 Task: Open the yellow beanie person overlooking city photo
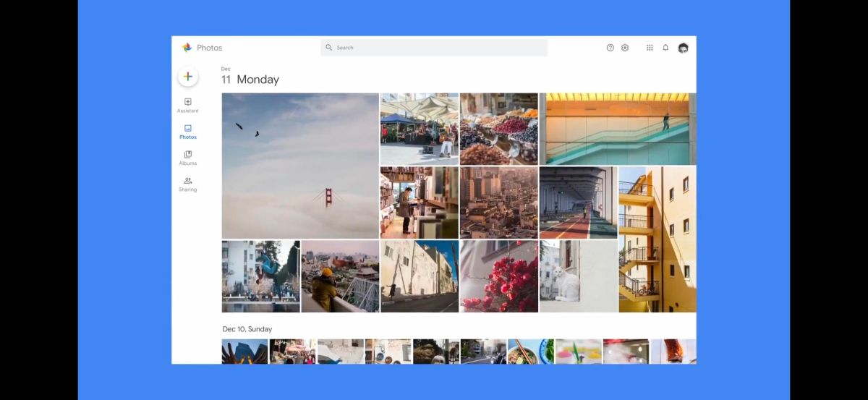click(x=340, y=276)
